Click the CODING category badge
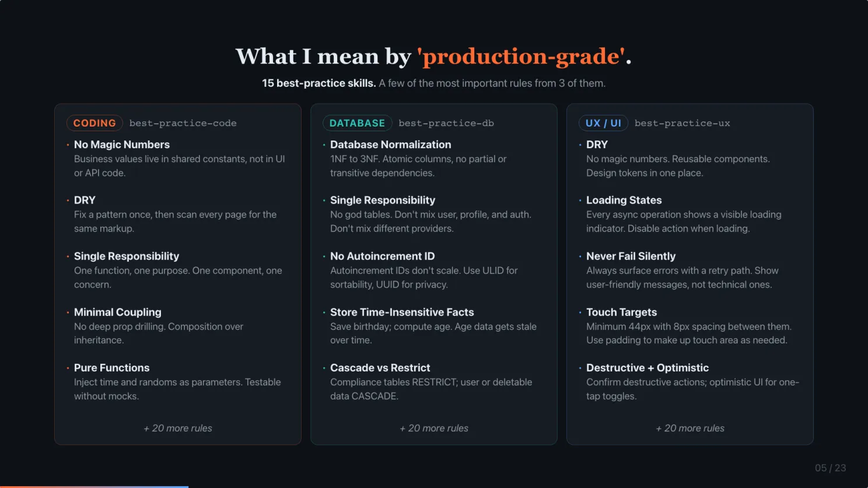Image resolution: width=868 pixels, height=488 pixels. 94,123
